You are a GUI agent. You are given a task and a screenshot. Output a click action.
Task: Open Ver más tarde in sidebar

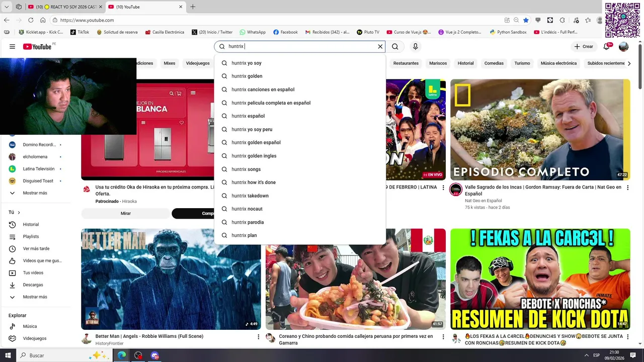coord(35,248)
